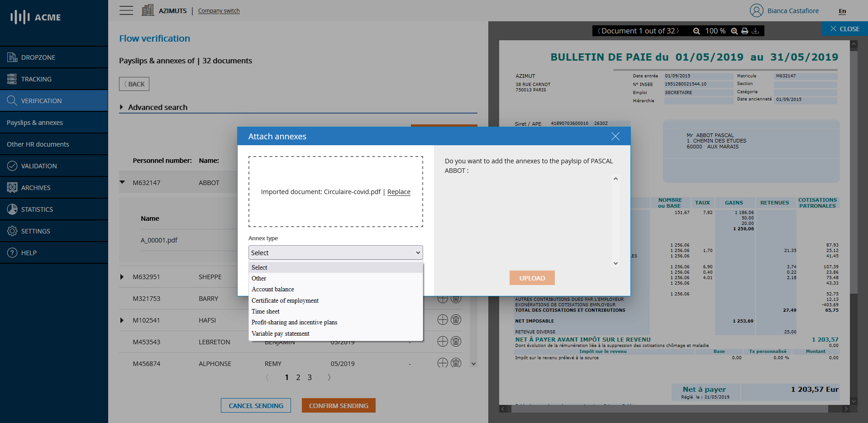Collapse the ABBOT M632147 row

122,183
